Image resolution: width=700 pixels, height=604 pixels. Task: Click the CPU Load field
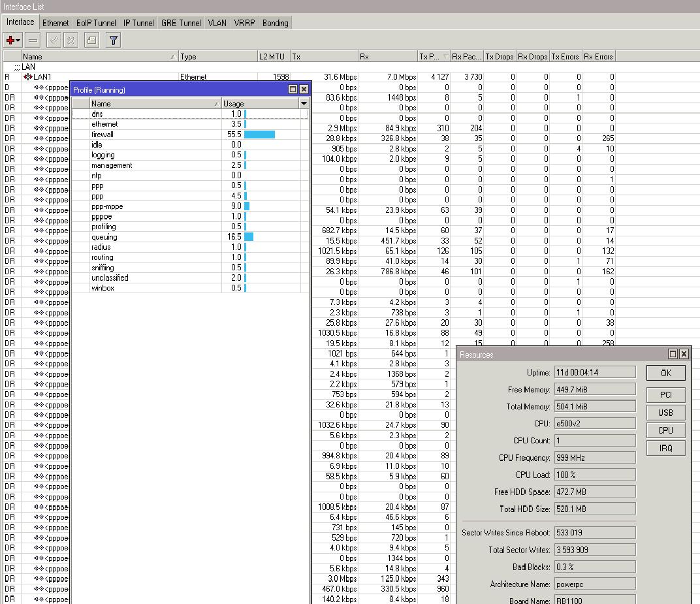594,475
